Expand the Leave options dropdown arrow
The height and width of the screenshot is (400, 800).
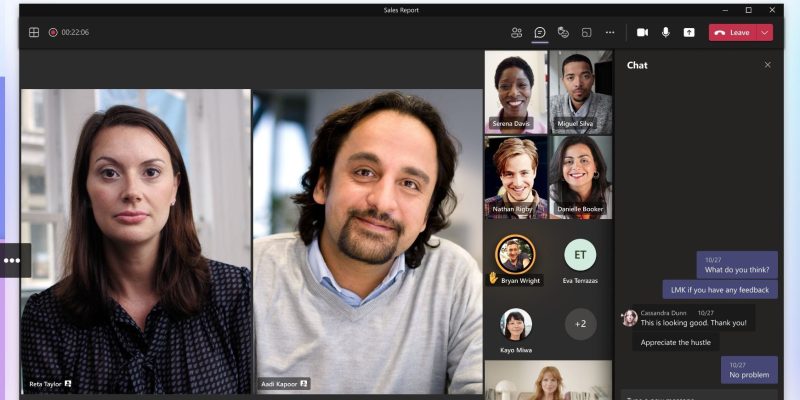[x=766, y=32]
